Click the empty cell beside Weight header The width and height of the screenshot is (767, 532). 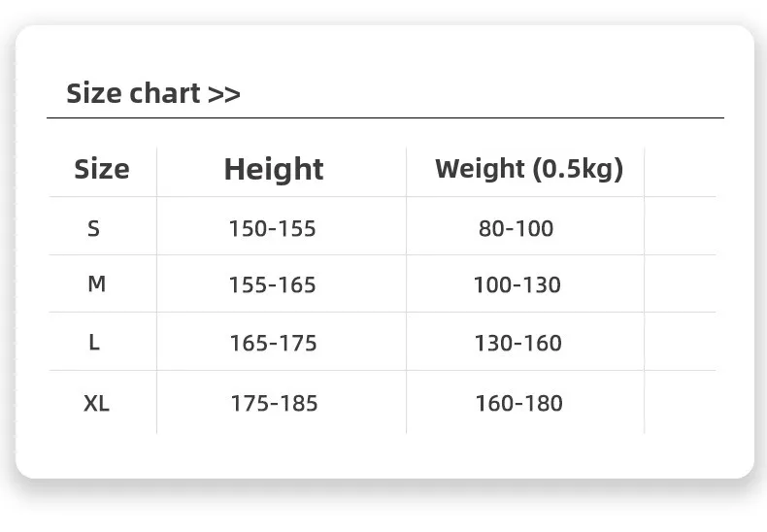pyautogui.click(x=680, y=169)
